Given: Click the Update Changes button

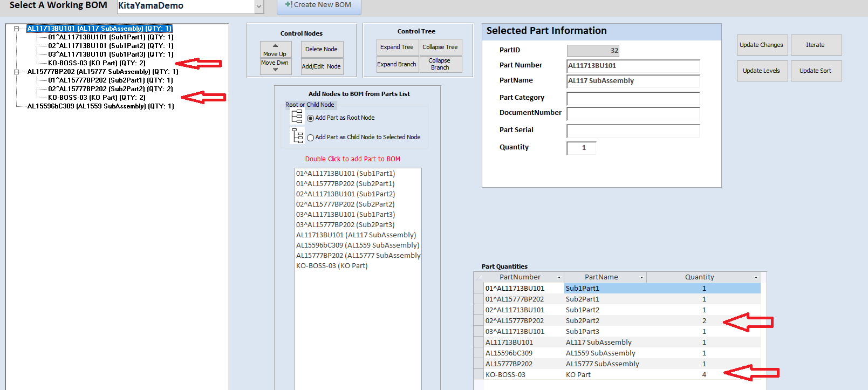Looking at the screenshot, I should tap(761, 45).
